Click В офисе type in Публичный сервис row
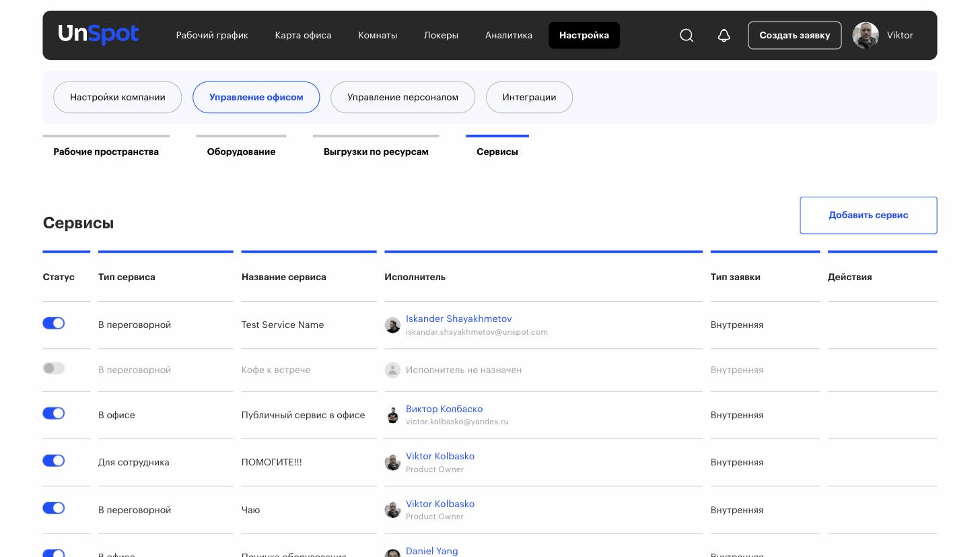This screenshot has height=557, width=980. 116,415
